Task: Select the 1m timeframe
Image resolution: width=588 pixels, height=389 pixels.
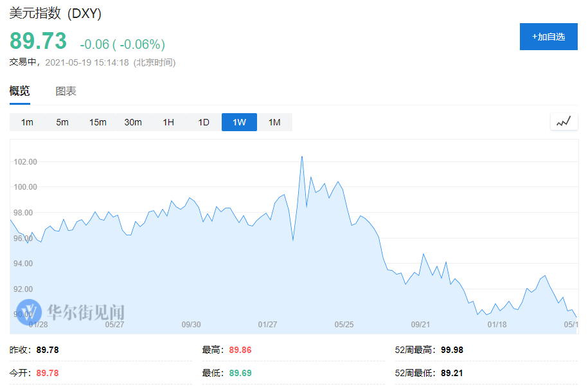Action: (x=27, y=122)
